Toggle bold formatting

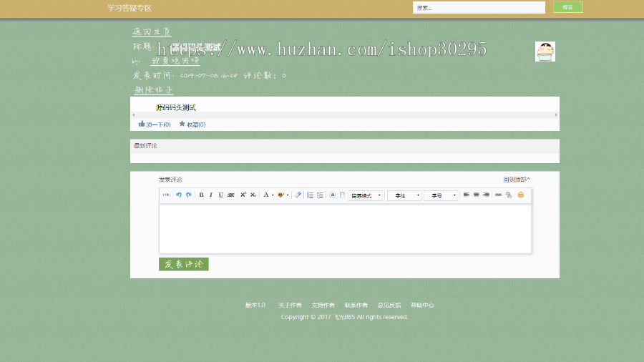(201, 195)
